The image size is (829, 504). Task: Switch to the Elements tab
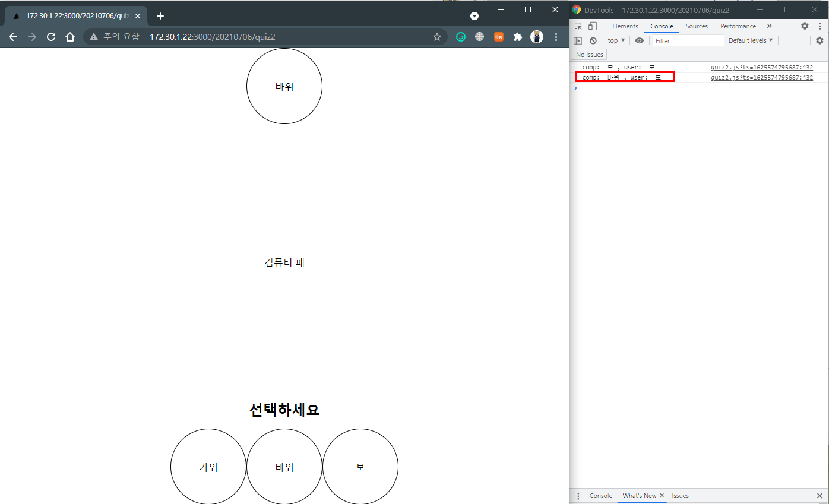[625, 26]
